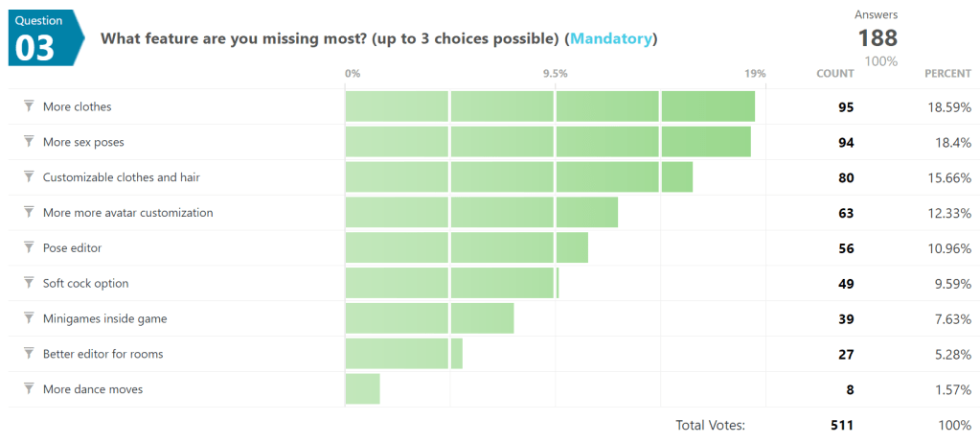Click filter icon next to More clothes
Screen dimensions: 980x443
point(29,106)
